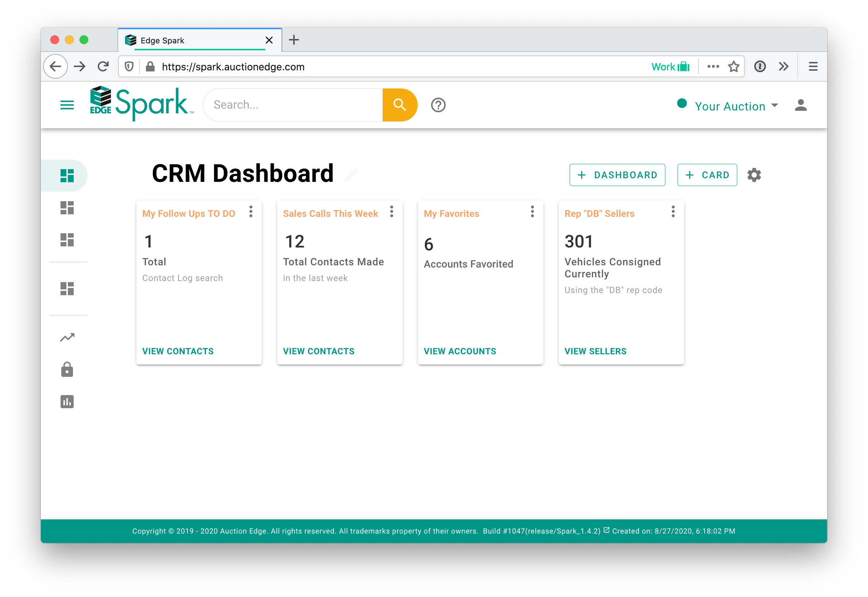This screenshot has width=868, height=597.
Task: Select the third dashboard icon in sidebar
Action: [x=67, y=240]
